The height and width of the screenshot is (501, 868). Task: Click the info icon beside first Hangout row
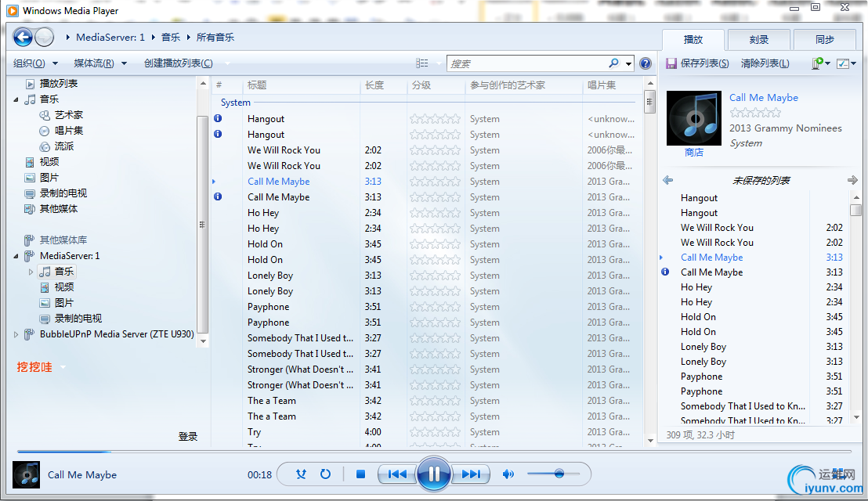pyautogui.click(x=218, y=118)
